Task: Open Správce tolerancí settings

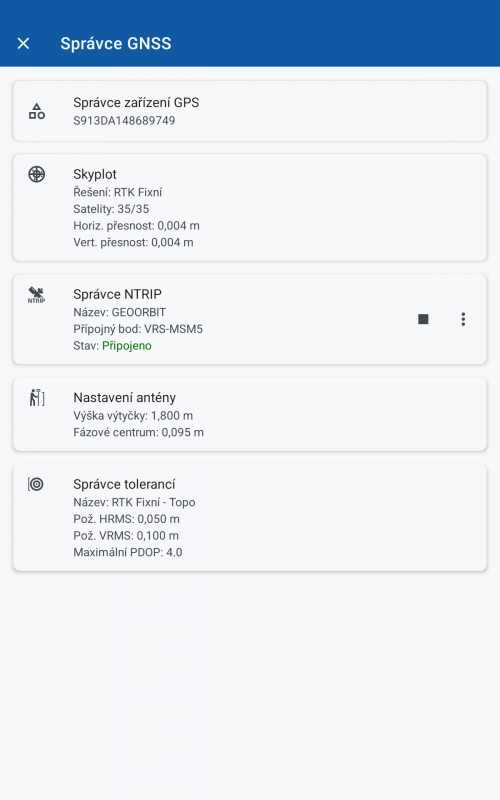Action: [x=250, y=517]
